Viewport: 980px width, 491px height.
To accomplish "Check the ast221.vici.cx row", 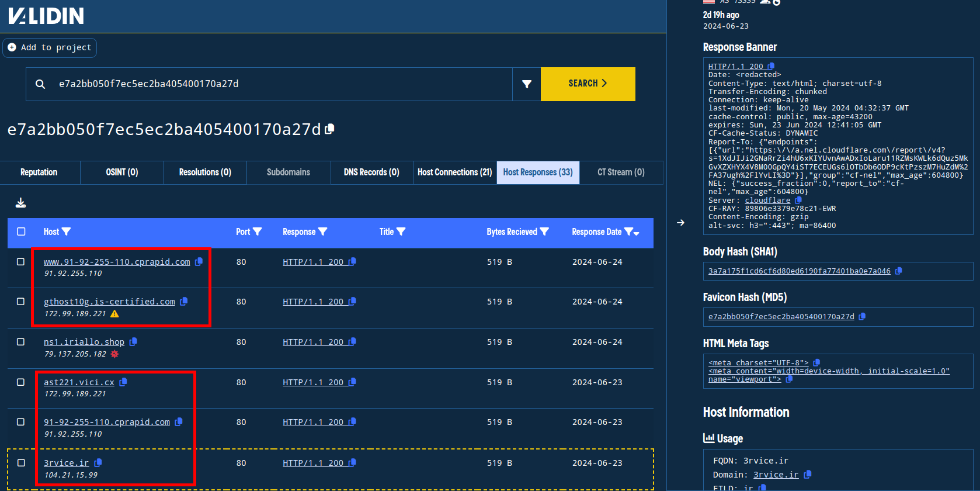I will coord(21,382).
